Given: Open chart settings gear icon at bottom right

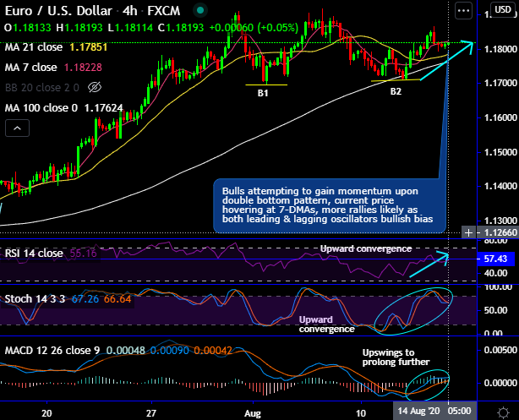Looking at the screenshot, I should (504, 412).
